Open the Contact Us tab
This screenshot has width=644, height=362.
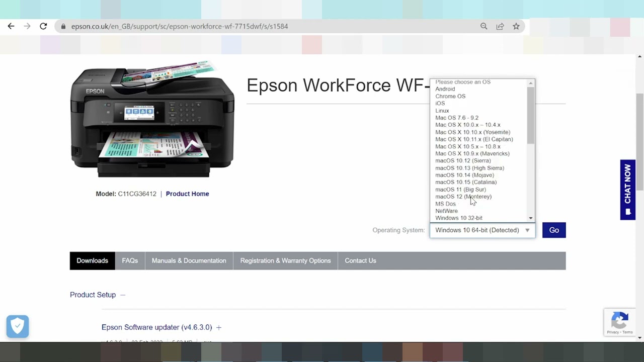[x=360, y=260]
